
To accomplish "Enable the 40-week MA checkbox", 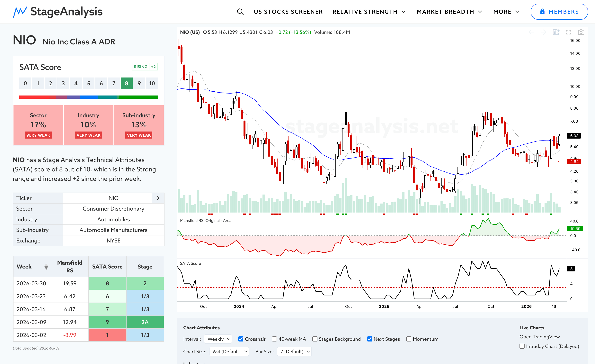I will [x=274, y=339].
